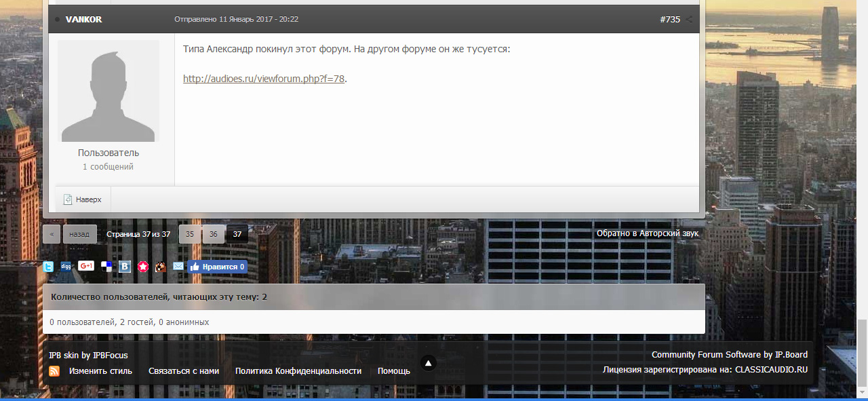
Task: Share the topic on Twitter
Action: [48, 267]
